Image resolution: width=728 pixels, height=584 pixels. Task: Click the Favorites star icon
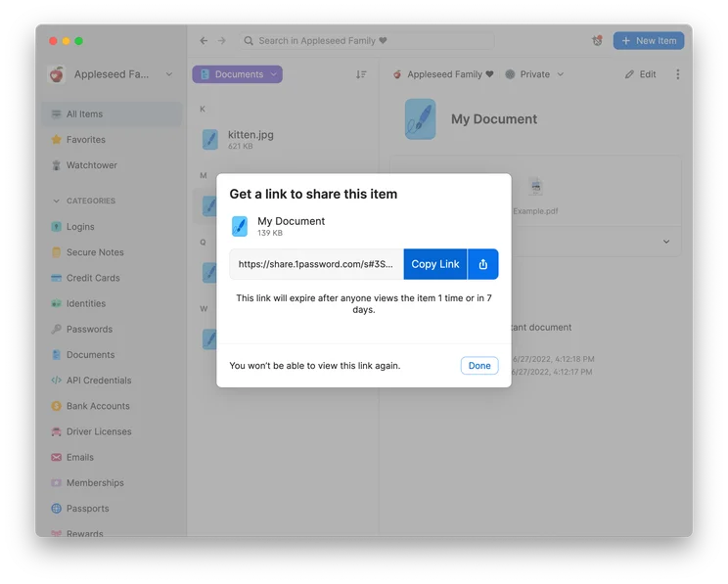click(56, 139)
